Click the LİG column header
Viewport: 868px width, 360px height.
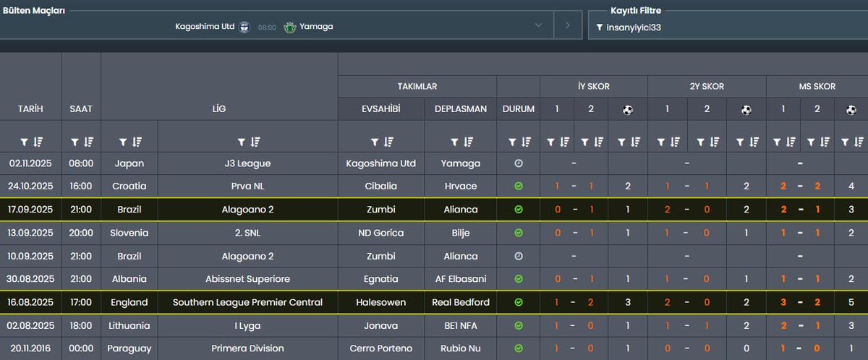[x=219, y=109]
